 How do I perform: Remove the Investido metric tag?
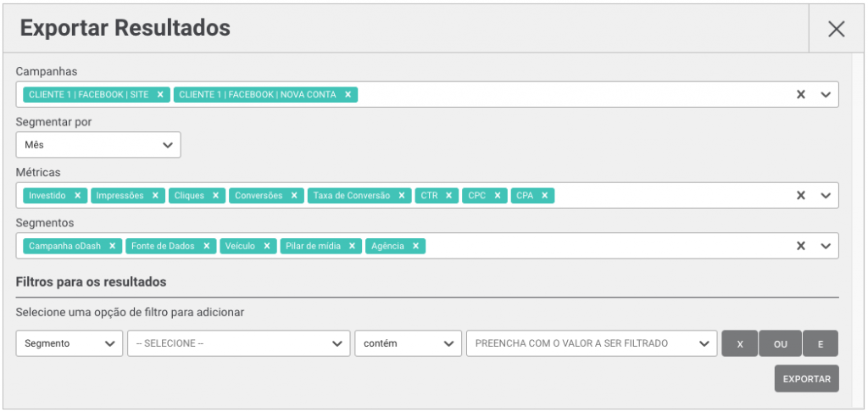coord(77,196)
